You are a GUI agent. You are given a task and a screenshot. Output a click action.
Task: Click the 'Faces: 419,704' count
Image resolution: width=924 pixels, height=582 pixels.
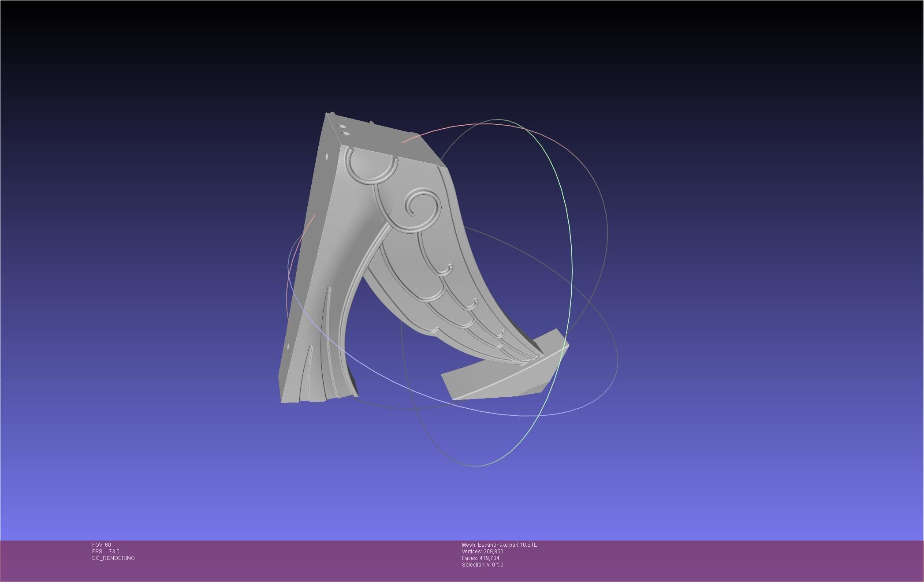click(x=481, y=558)
